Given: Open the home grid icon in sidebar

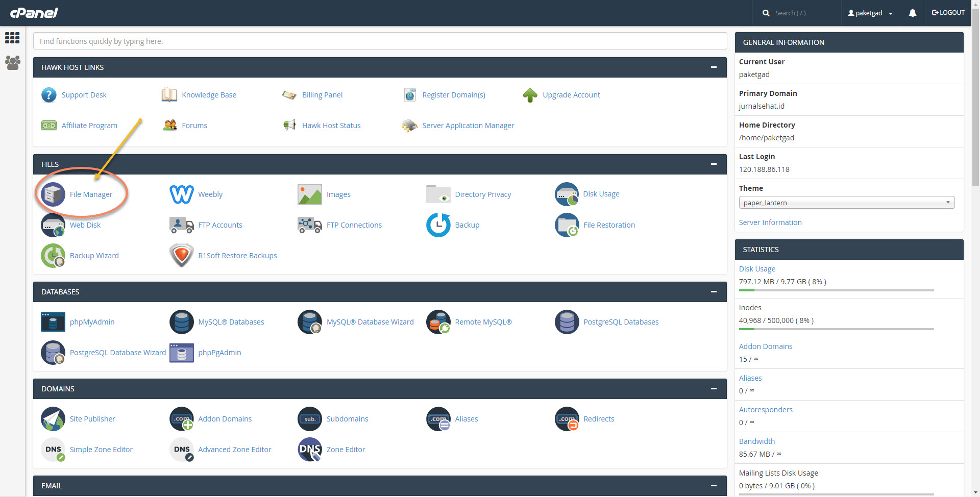Looking at the screenshot, I should (x=12, y=38).
